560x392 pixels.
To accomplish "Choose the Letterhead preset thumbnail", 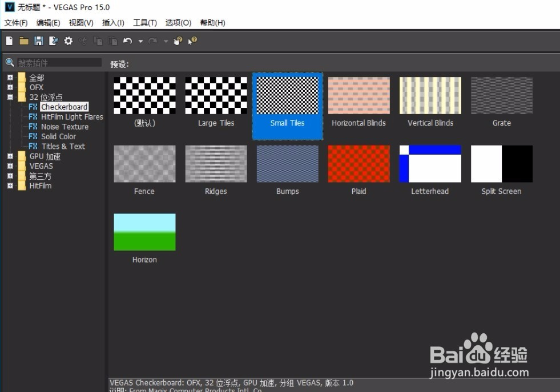I will (x=430, y=164).
